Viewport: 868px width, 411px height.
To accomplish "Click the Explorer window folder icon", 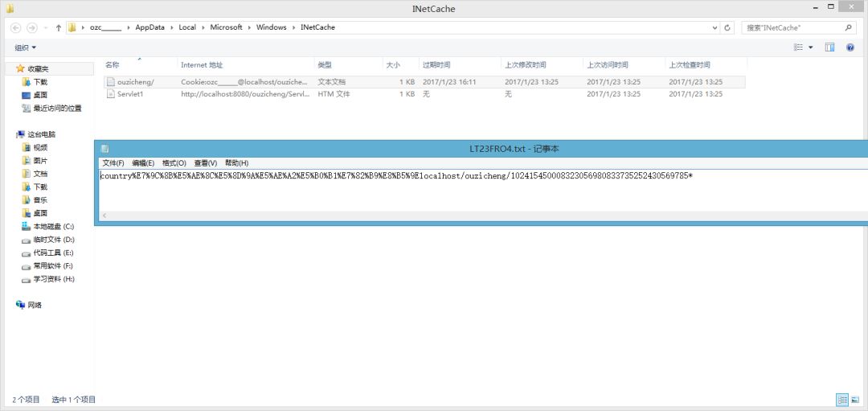I will 10,8.
